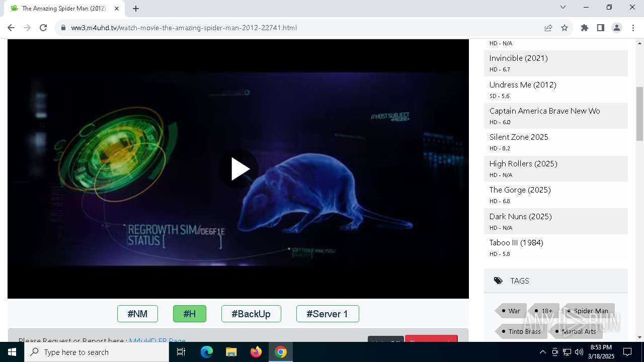This screenshot has width=644, height=362.
Task: Select #Server 1 source
Action: 328,314
